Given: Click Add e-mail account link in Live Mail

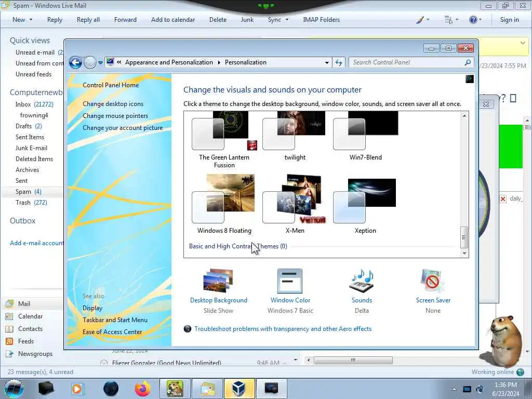Looking at the screenshot, I should click(x=36, y=243).
